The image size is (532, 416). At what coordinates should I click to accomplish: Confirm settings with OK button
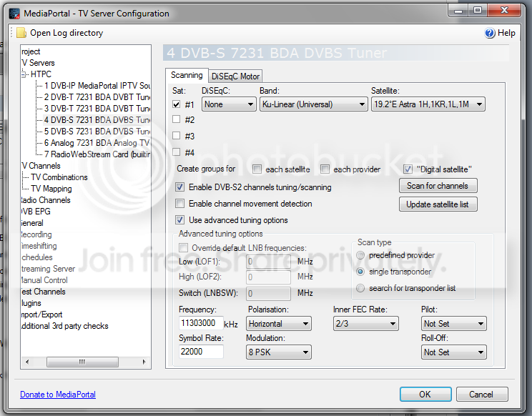click(425, 395)
